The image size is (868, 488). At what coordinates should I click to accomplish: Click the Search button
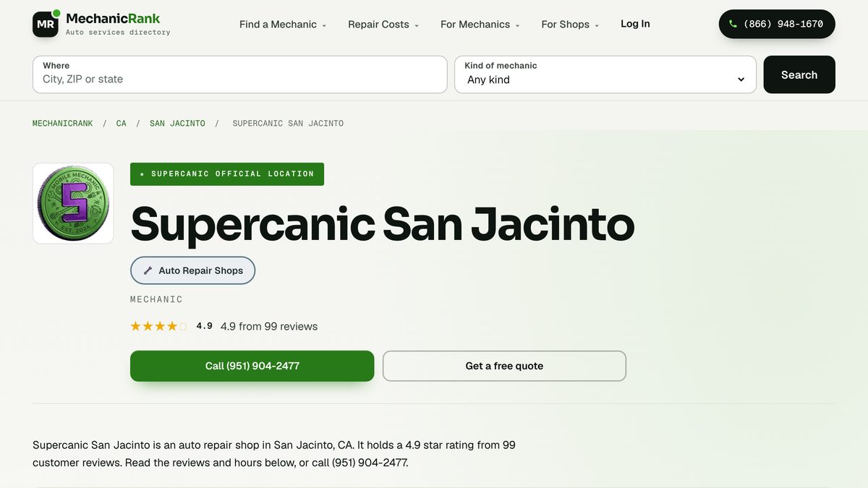799,74
